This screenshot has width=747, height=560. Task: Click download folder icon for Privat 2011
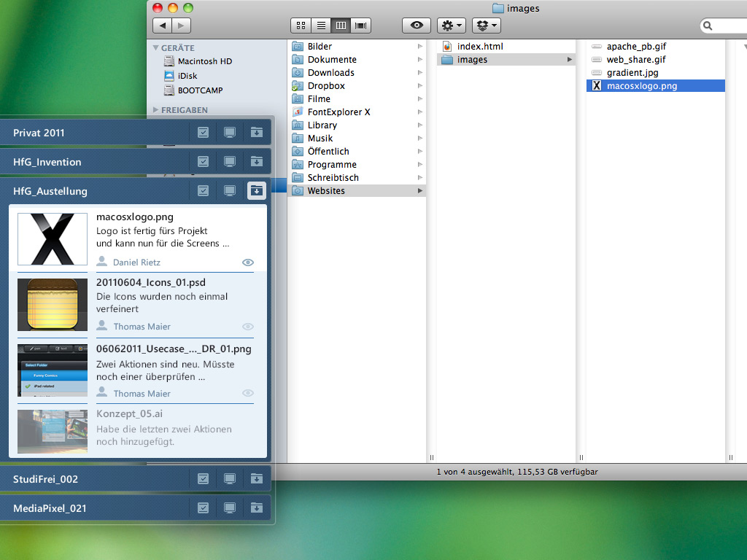(256, 133)
